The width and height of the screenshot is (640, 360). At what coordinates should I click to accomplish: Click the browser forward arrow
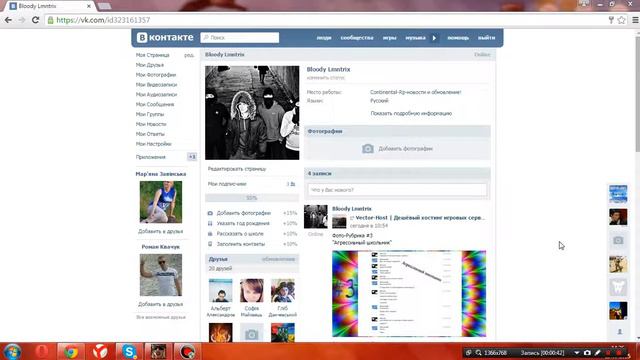[22, 20]
